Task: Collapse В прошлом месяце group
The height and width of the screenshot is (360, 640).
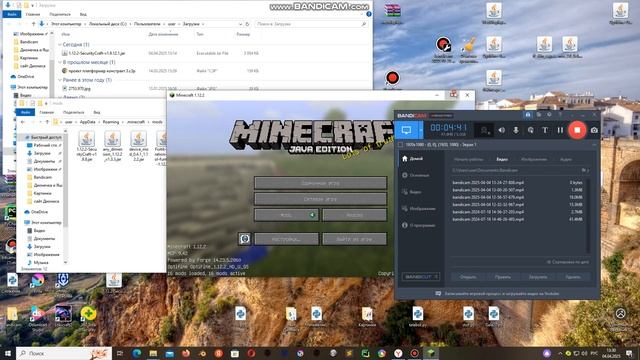Action: pos(60,62)
